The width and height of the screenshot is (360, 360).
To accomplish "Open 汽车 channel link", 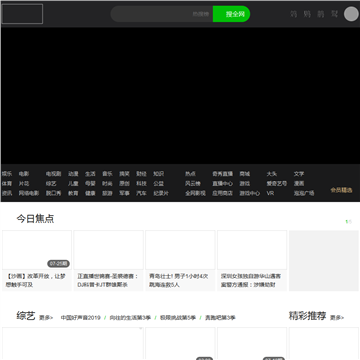I will tap(141, 193).
